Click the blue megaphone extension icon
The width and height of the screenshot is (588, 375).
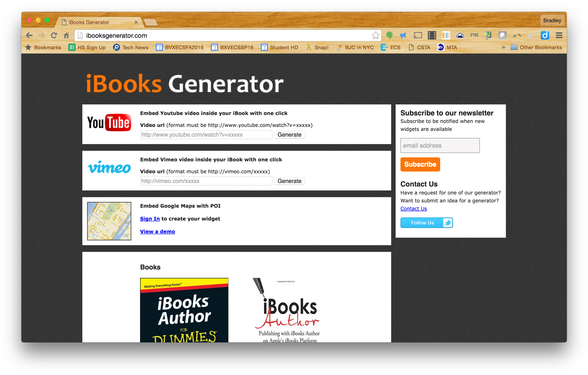pos(403,35)
